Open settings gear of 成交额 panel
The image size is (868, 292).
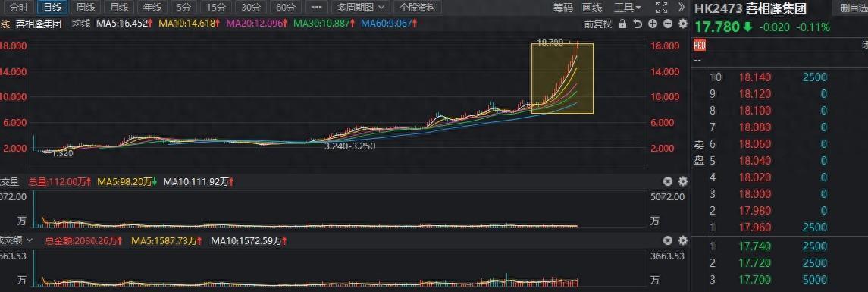click(682, 240)
